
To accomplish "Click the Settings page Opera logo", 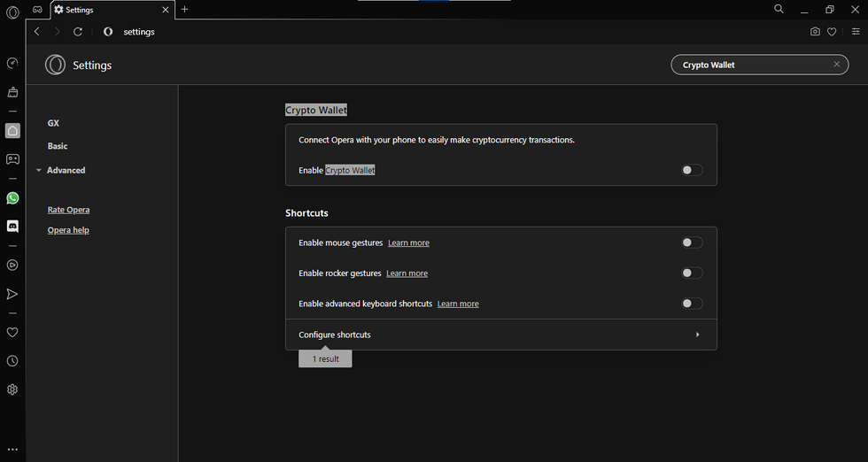I will (55, 65).
